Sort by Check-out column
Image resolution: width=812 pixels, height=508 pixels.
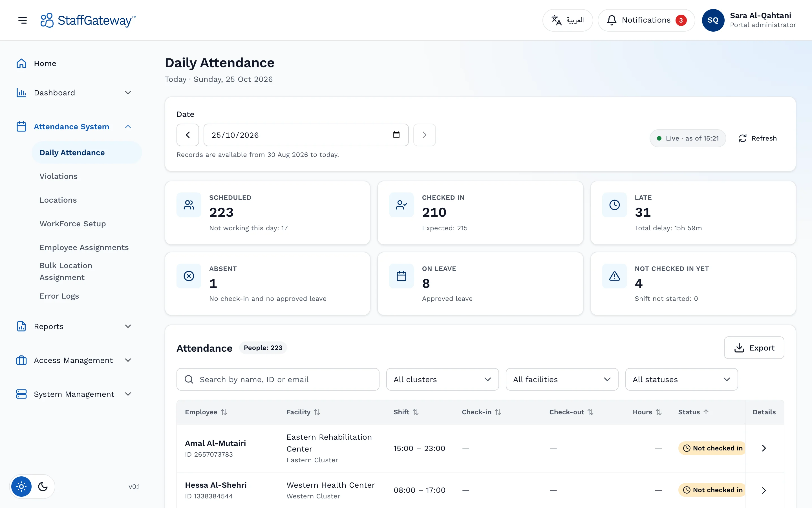[x=571, y=412]
